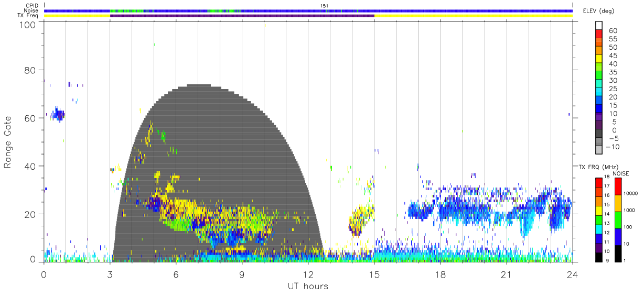Image resolution: width=644 pixels, height=297 pixels.
Task: Click the '3' tick on UT hours axis
Action: [x=110, y=274]
